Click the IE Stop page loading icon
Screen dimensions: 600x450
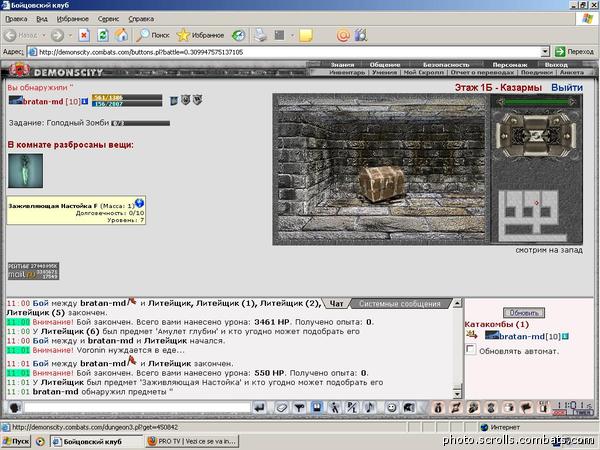click(x=84, y=35)
